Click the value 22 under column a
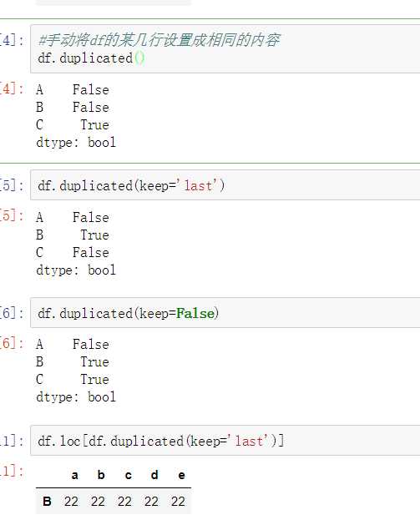 click(71, 502)
